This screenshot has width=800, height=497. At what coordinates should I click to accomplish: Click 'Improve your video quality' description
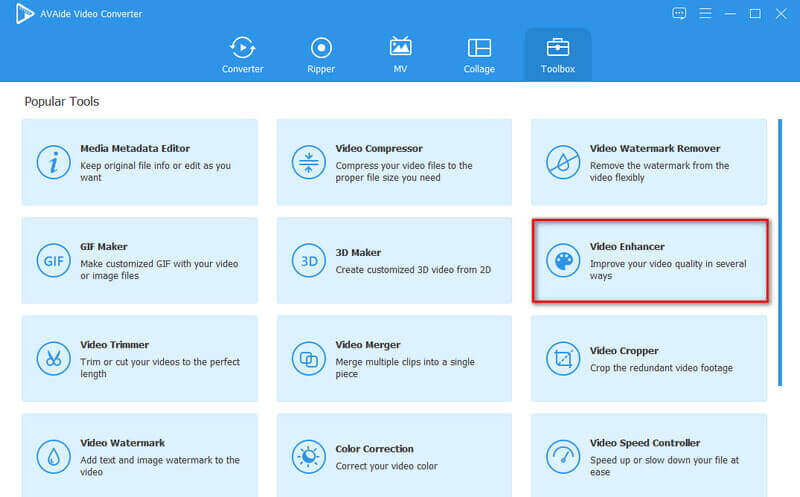(x=668, y=269)
